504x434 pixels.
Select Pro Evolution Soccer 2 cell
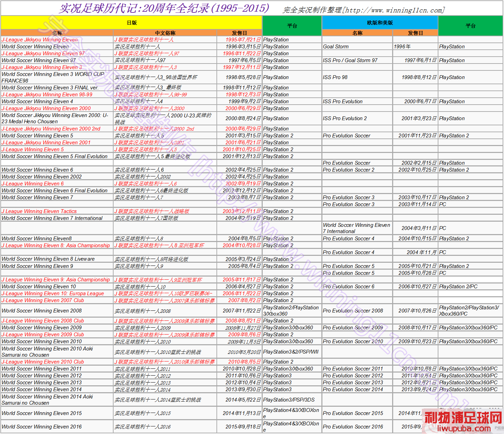[357, 170]
